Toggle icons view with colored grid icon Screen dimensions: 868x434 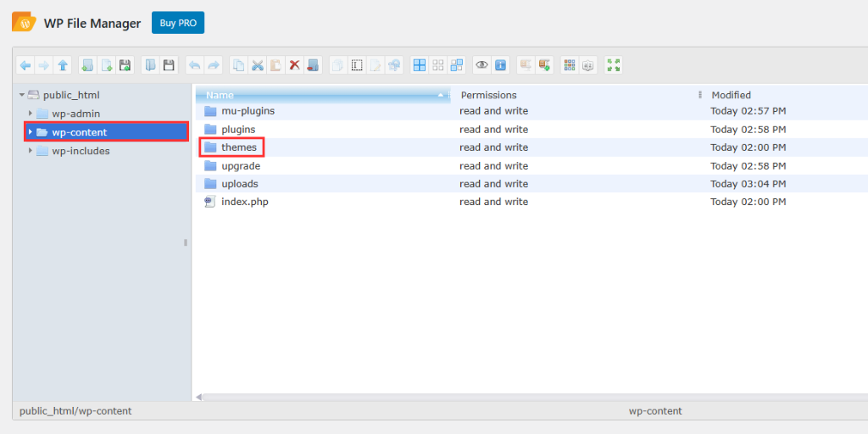[570, 65]
